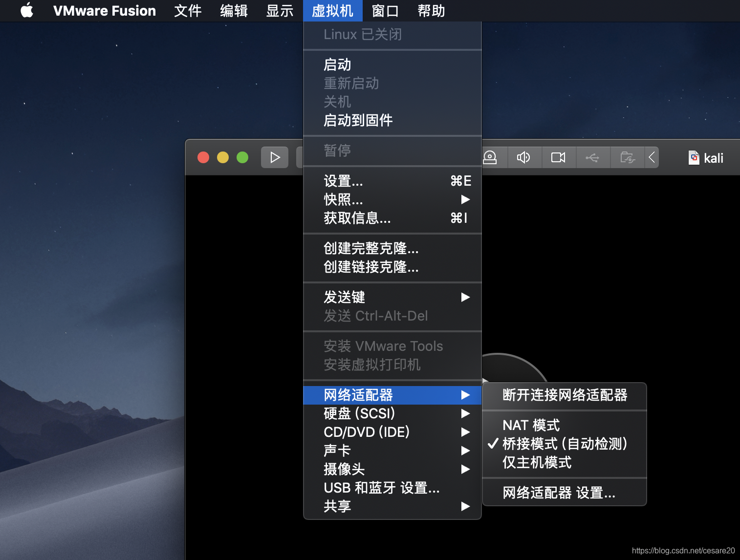Close the highlighted 虚拟机 menu
The image size is (740, 560).
click(332, 11)
